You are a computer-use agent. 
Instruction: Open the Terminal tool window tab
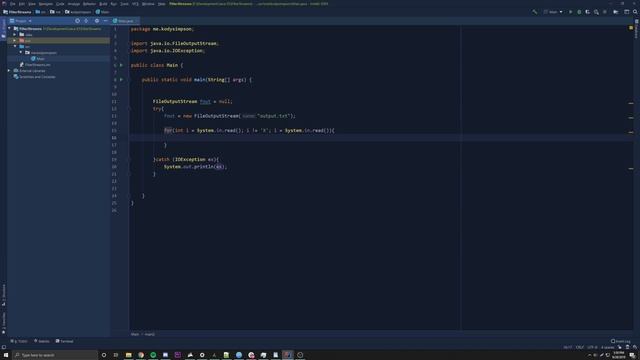[x=64, y=341]
